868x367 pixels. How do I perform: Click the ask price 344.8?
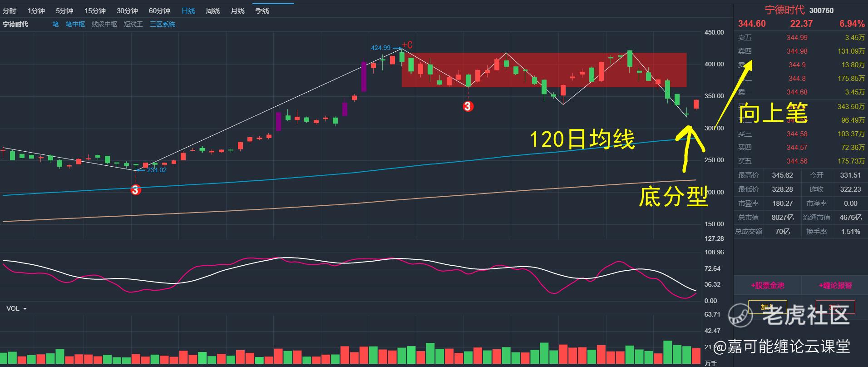click(x=797, y=79)
